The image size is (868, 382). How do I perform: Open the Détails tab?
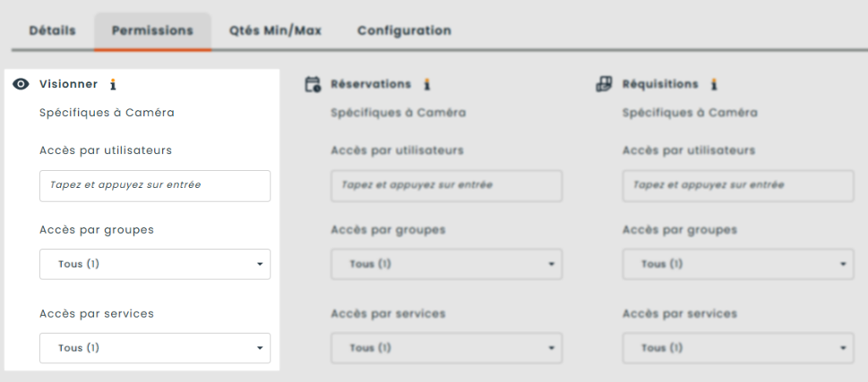tap(53, 30)
